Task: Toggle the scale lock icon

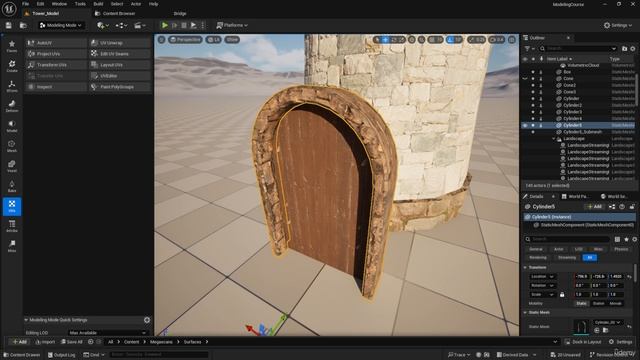Action: click(562, 294)
